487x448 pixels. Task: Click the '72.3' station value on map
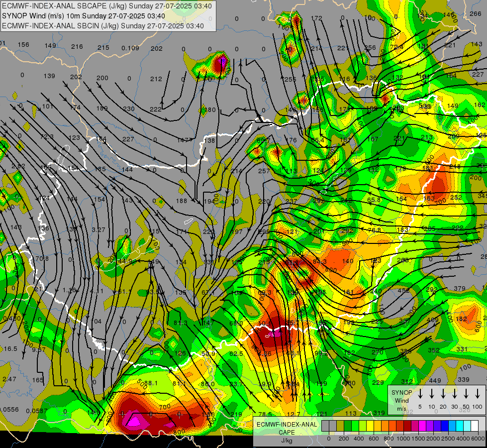(x=47, y=137)
